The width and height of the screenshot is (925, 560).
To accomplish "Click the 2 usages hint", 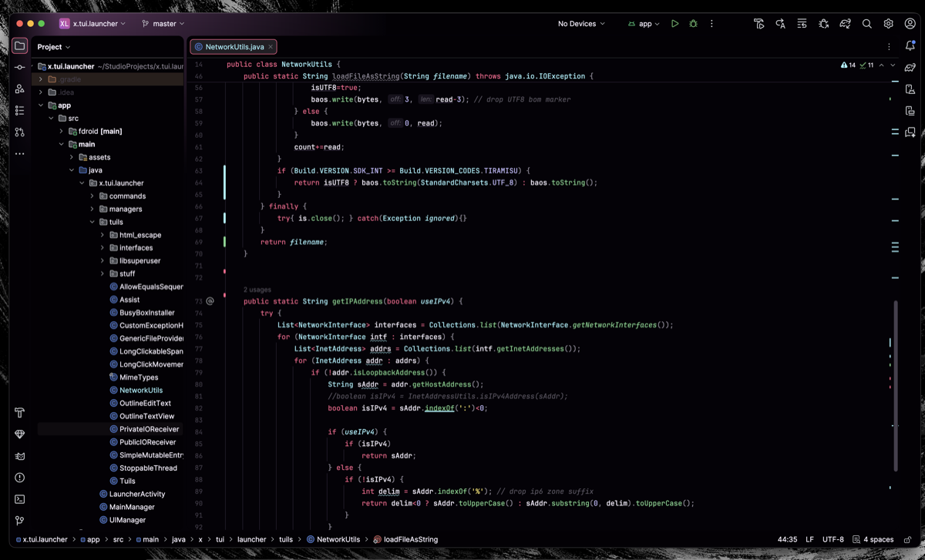I will click(257, 290).
